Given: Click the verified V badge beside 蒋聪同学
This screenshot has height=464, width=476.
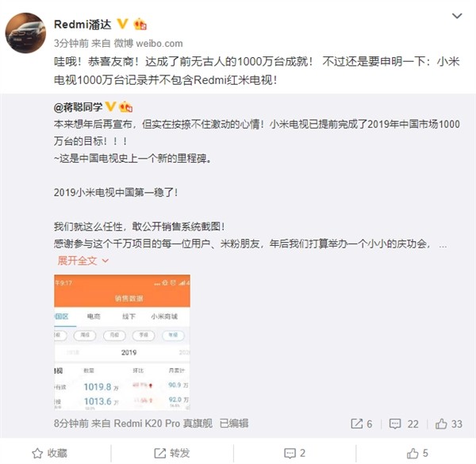Looking at the screenshot, I should point(110,106).
